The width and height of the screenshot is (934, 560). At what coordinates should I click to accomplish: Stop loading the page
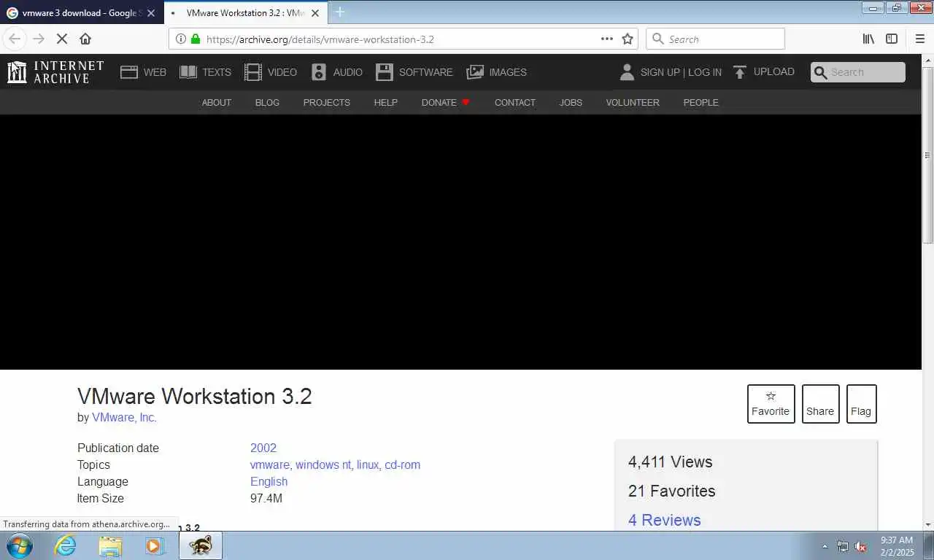pyautogui.click(x=62, y=39)
